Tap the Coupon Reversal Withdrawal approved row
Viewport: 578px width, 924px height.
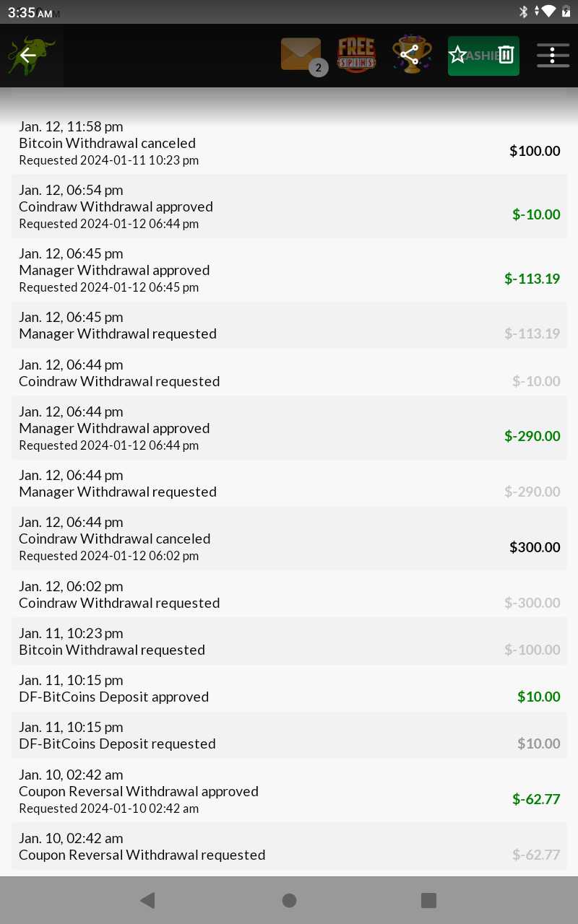pyautogui.click(x=289, y=791)
